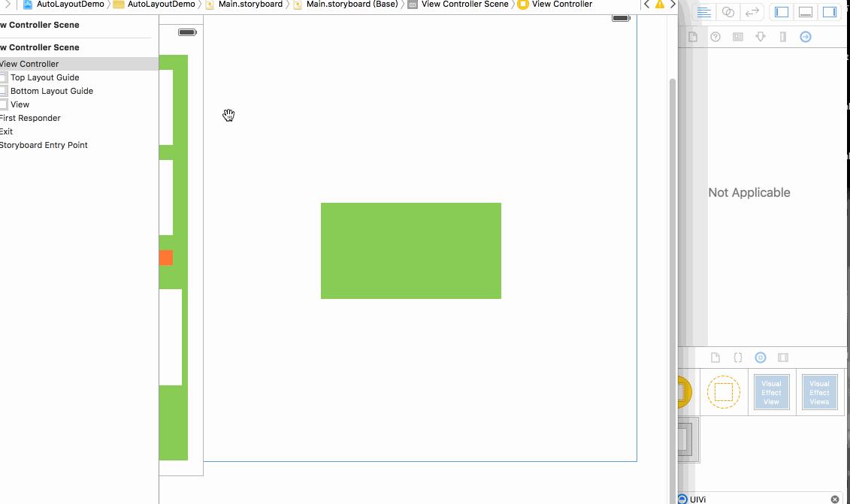Image resolution: width=850 pixels, height=504 pixels.
Task: Show the Standard editor
Action: 704,13
